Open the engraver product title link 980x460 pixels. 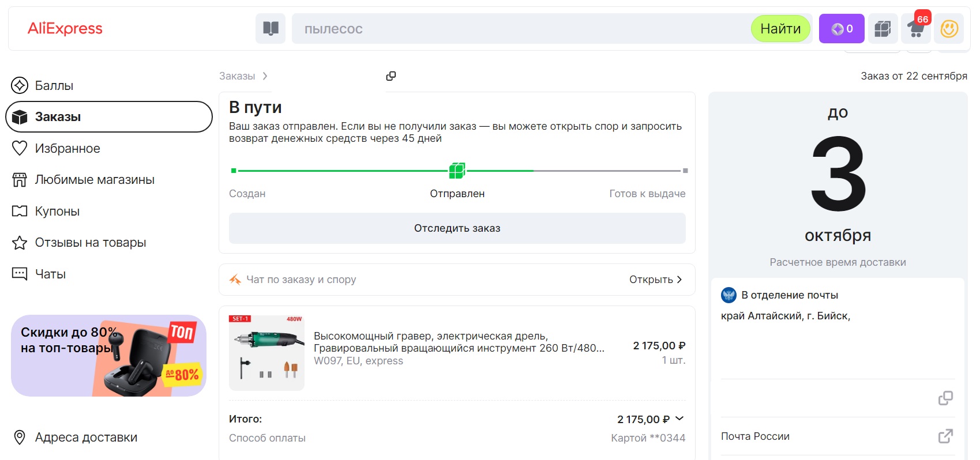(x=459, y=342)
